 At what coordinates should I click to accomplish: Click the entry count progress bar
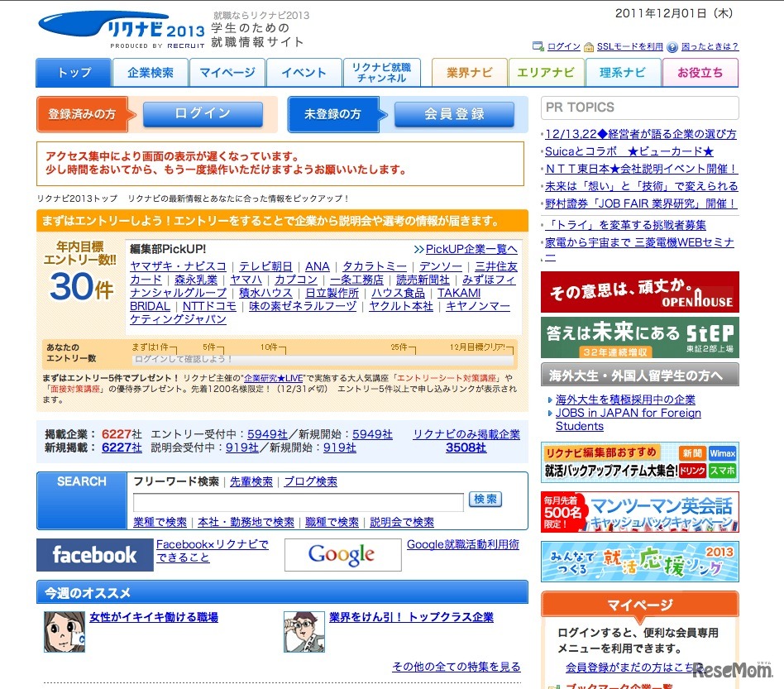[x=323, y=359]
